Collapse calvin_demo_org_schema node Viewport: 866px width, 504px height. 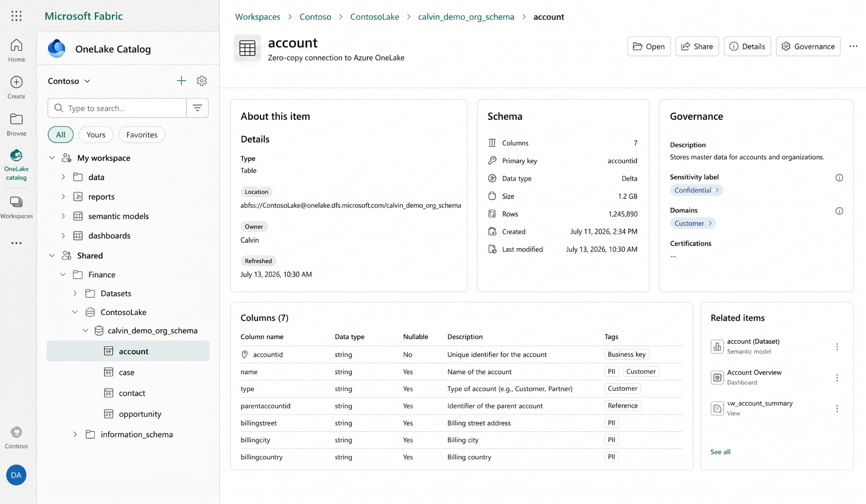tap(85, 330)
